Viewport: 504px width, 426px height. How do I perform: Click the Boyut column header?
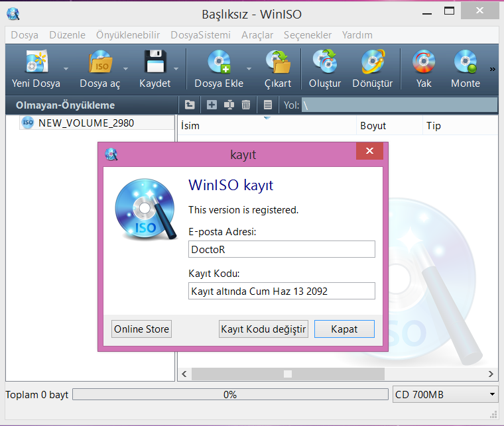[389, 126]
